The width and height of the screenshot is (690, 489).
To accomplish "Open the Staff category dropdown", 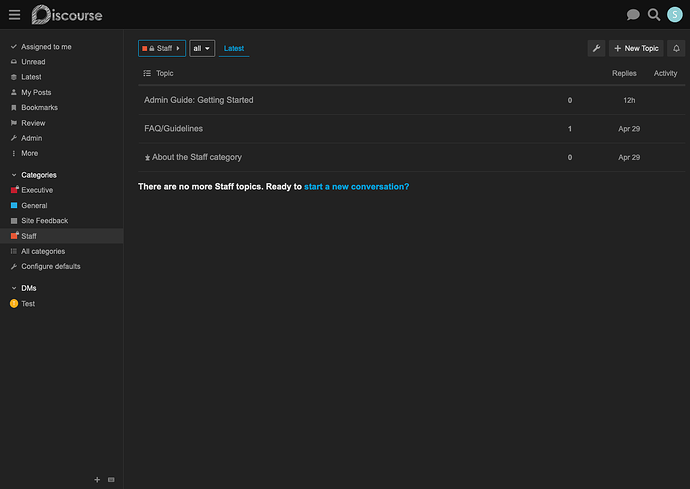I will [162, 48].
